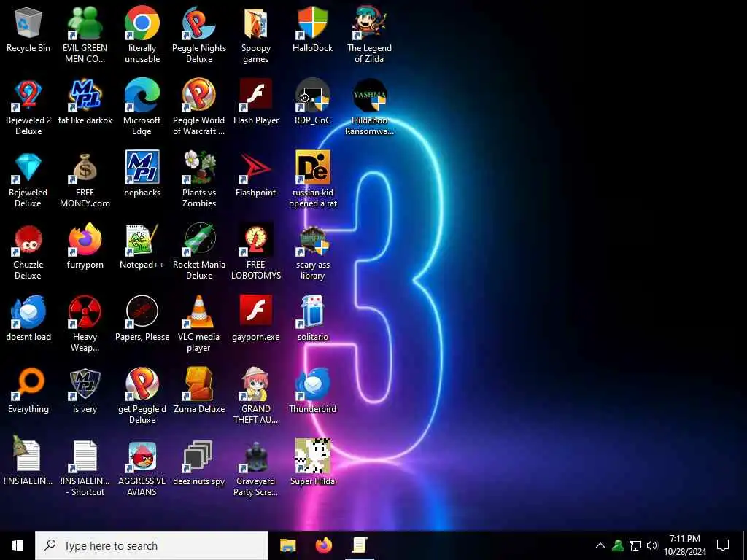Click the get Peggle d Deluxe icon

coord(142,384)
